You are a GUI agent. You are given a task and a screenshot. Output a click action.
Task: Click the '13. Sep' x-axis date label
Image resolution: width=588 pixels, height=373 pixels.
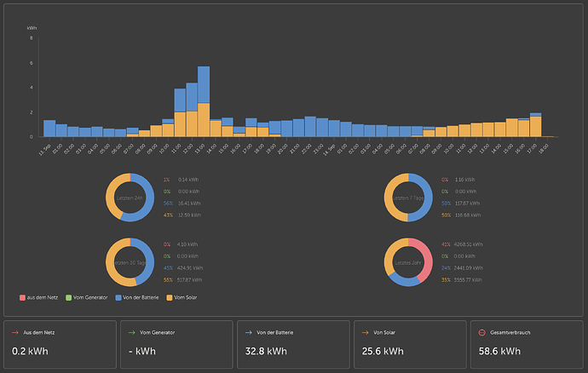(44, 150)
